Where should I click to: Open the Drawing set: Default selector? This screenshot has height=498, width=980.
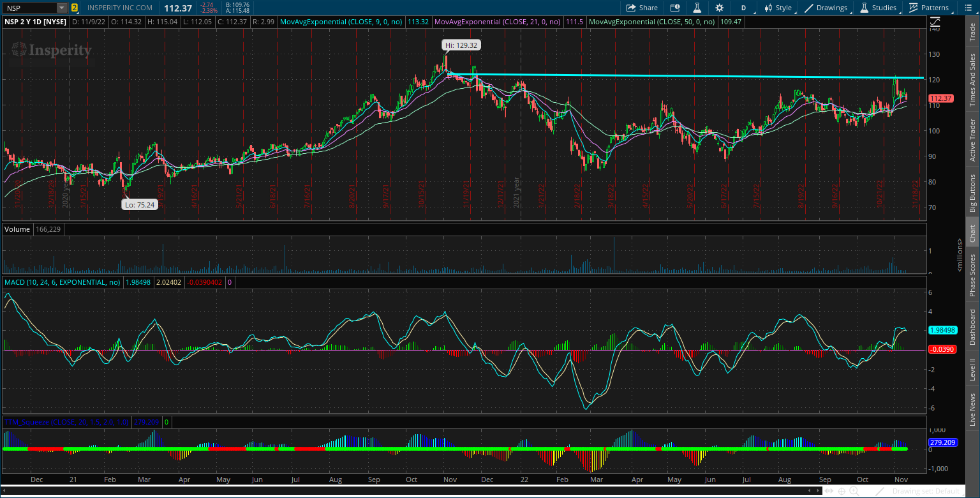pos(926,491)
